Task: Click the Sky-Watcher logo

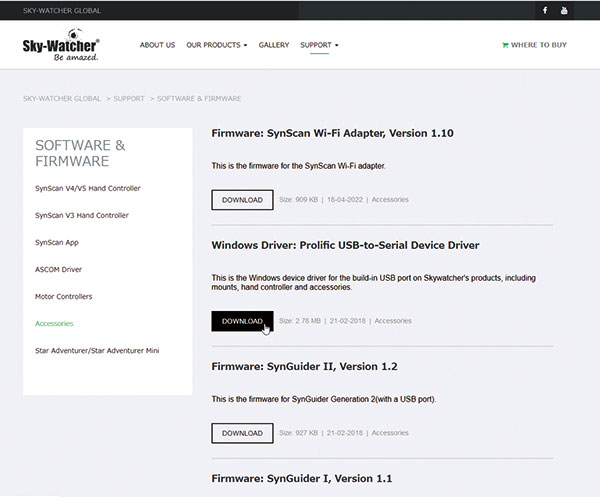Action: click(61, 45)
